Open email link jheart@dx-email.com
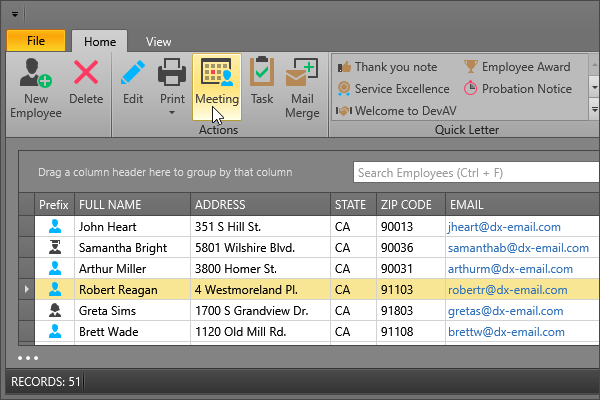 [x=504, y=227]
